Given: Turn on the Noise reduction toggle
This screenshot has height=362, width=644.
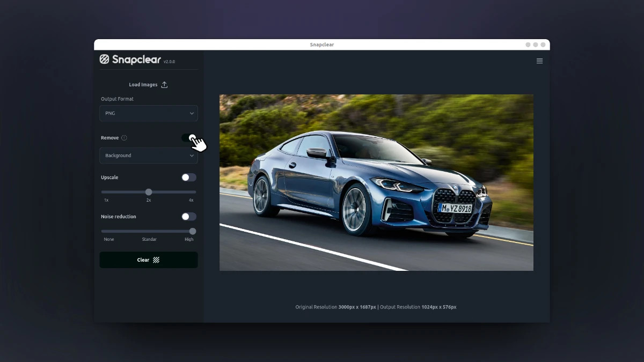Looking at the screenshot, I should [x=188, y=217].
